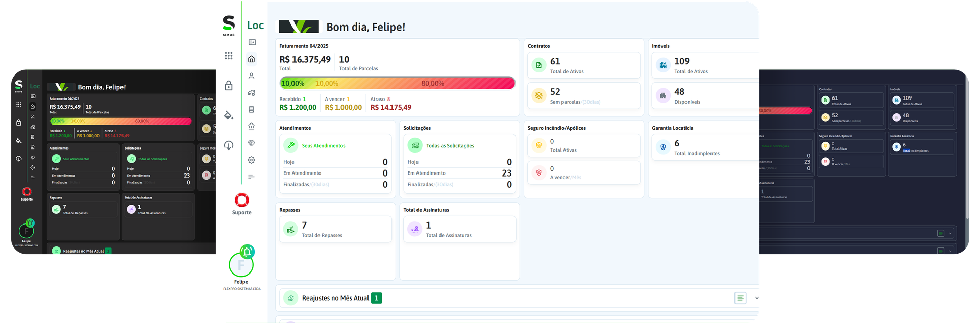Viewport: 980px width, 323px height.
Task: Click the download arrow icon in light dashboard
Action: 229,145
